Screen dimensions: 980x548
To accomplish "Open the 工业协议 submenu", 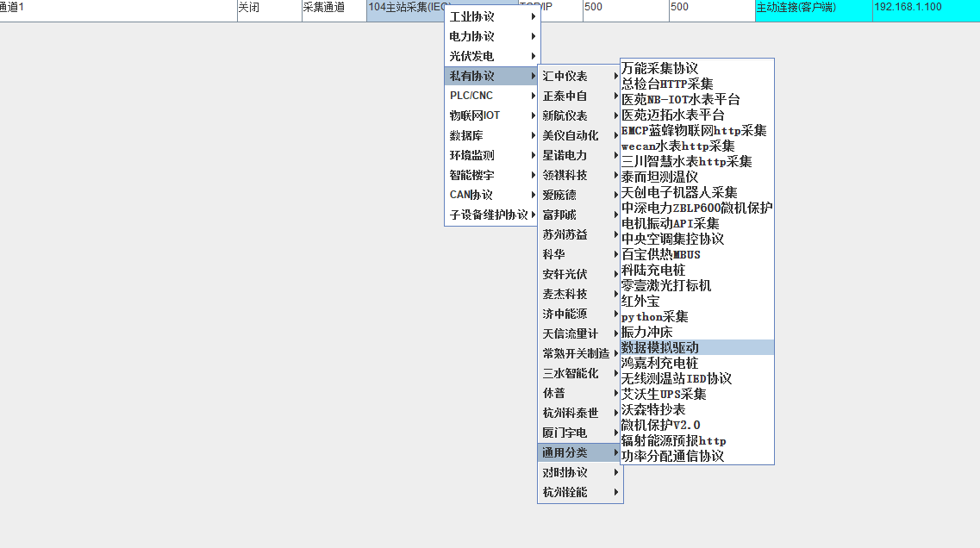I will (492, 17).
